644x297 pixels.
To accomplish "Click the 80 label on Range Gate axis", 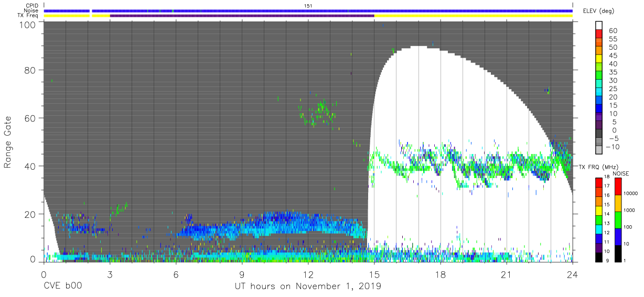I will 30,70.
